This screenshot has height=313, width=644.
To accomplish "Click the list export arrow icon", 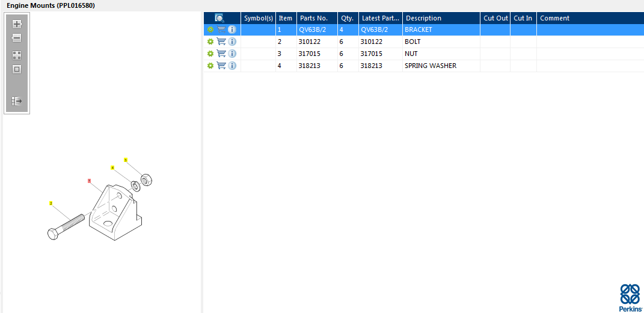I will (17, 101).
